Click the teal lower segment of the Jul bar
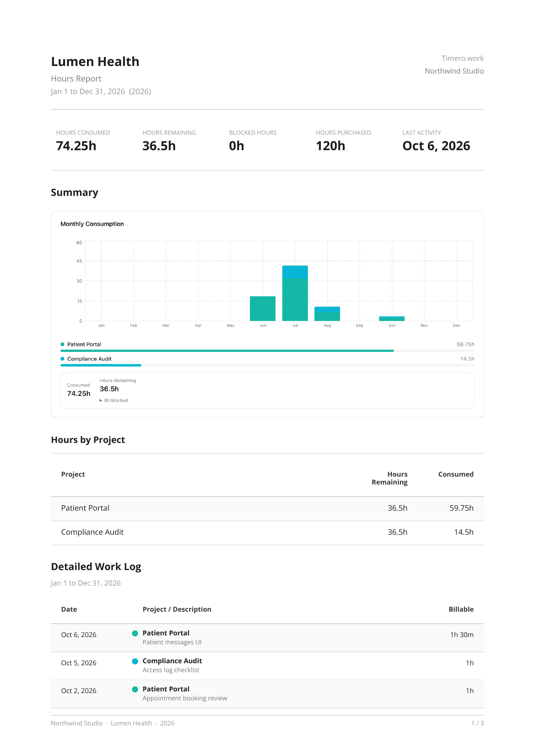The image size is (535, 756). click(x=295, y=299)
